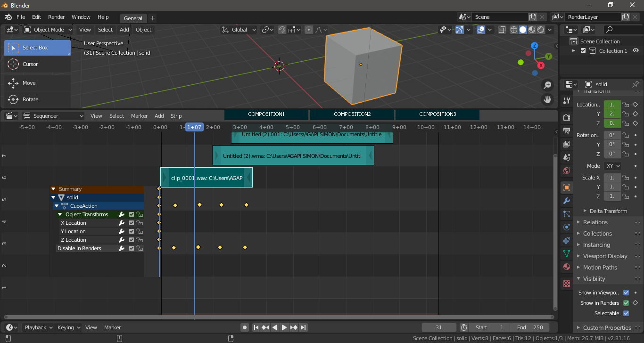Switch to the General workspace tab
The width and height of the screenshot is (644, 343).
pyautogui.click(x=133, y=18)
